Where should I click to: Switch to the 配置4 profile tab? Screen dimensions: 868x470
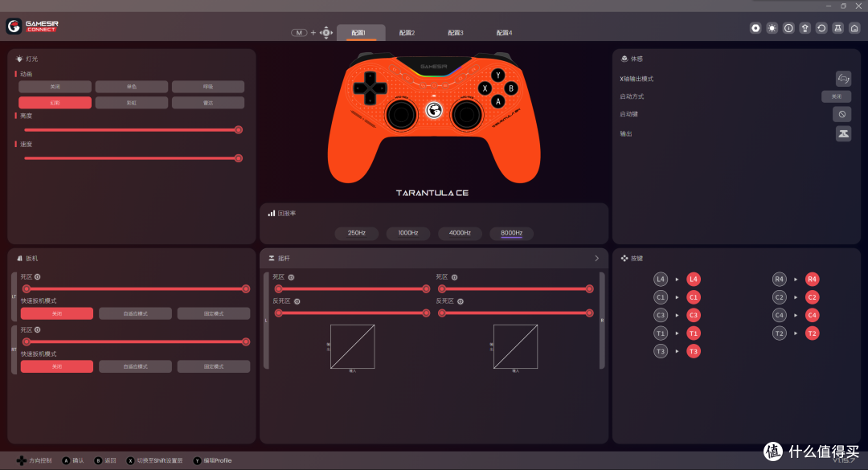pos(504,33)
